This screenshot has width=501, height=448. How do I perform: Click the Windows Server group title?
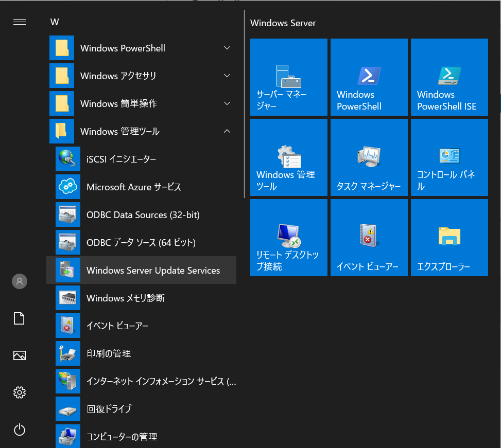click(283, 23)
